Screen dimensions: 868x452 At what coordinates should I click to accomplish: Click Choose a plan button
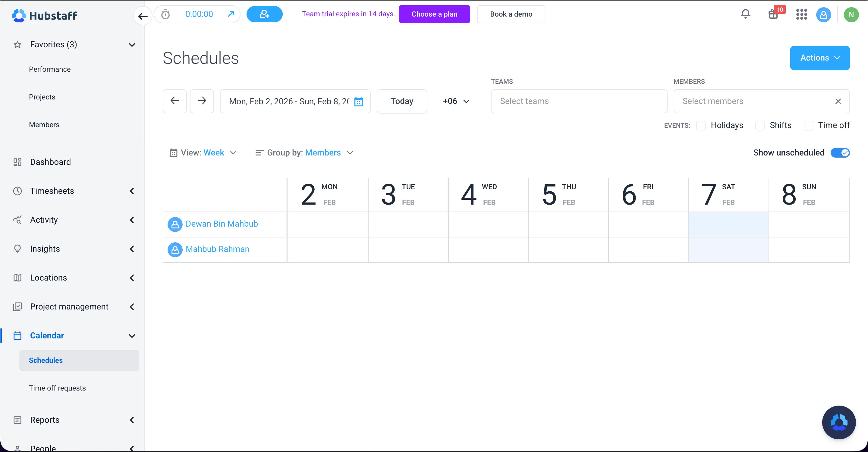(x=434, y=14)
